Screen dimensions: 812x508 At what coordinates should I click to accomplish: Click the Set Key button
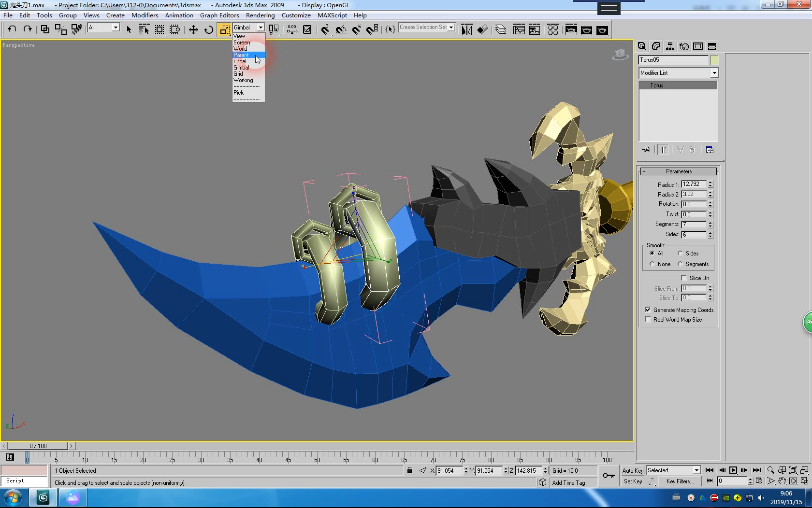pos(633,481)
